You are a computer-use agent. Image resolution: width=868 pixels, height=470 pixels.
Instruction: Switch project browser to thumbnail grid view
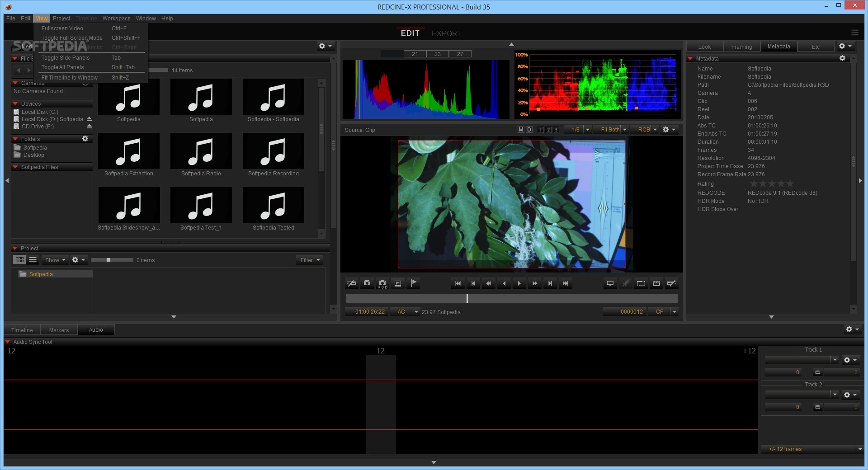point(19,260)
